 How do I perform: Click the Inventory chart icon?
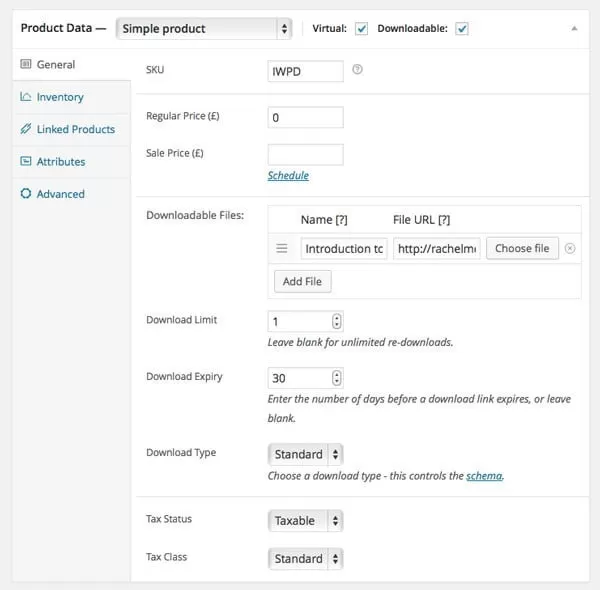point(26,96)
